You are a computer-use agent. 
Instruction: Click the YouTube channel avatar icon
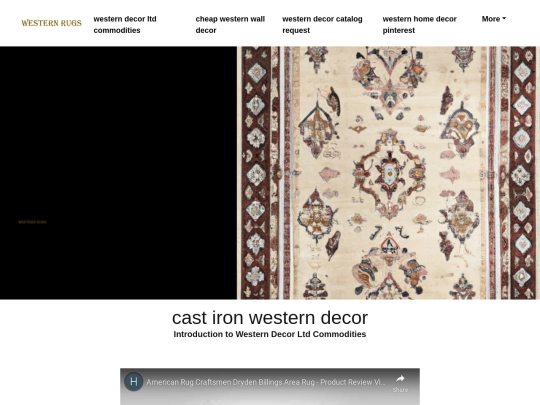(x=134, y=382)
